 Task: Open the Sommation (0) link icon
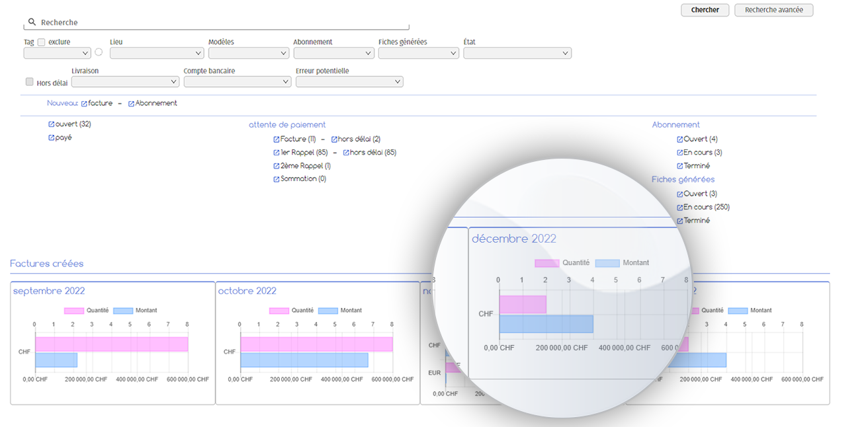coord(277,179)
